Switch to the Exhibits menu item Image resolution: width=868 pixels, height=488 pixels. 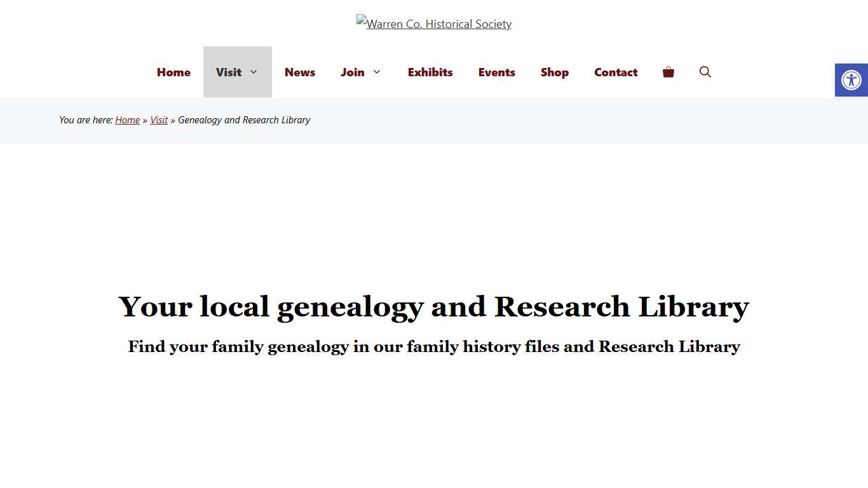430,72
